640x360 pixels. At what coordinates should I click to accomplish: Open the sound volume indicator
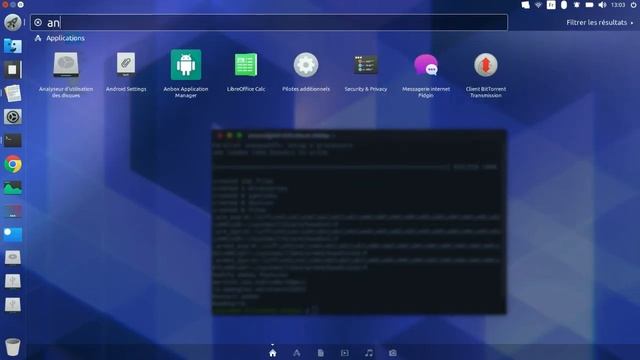602,5
